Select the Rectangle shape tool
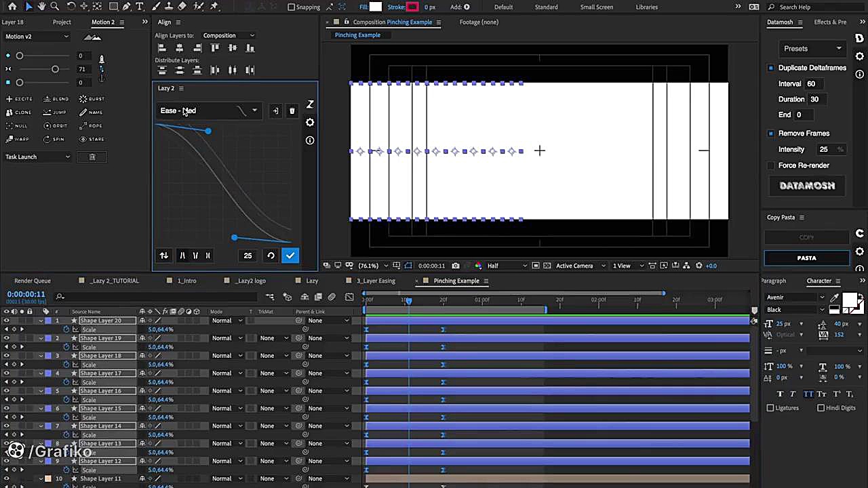Viewport: 868px width, 488px height. [x=113, y=7]
